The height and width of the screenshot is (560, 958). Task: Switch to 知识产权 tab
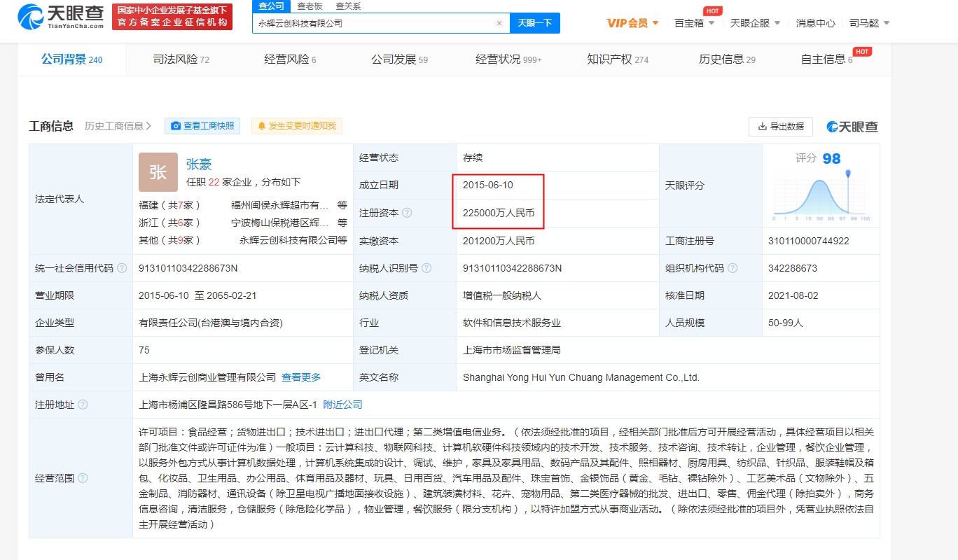coord(618,59)
